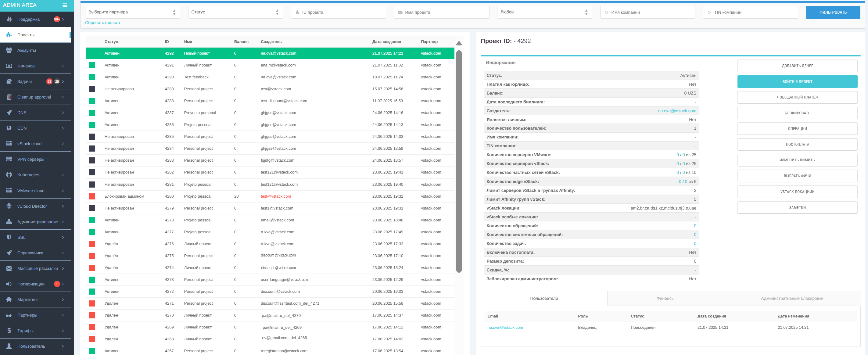
Task: Click the Нотификации speaker icon
Action: click(x=9, y=284)
